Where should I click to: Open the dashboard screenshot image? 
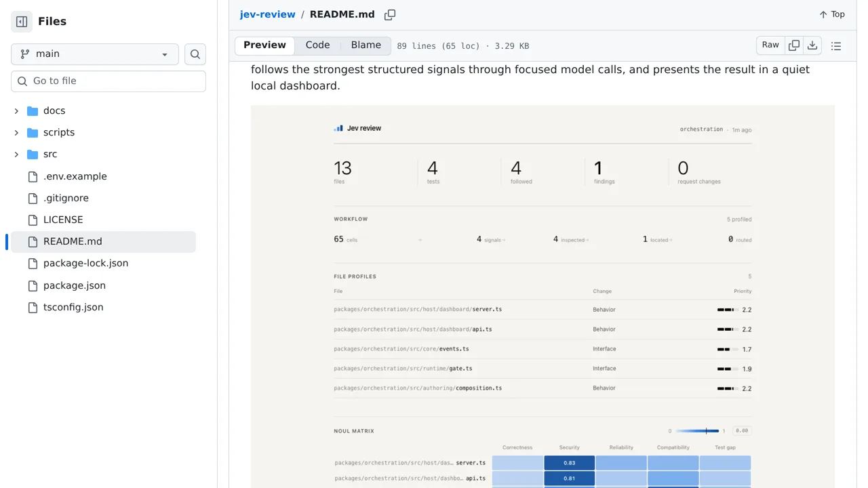click(x=542, y=297)
